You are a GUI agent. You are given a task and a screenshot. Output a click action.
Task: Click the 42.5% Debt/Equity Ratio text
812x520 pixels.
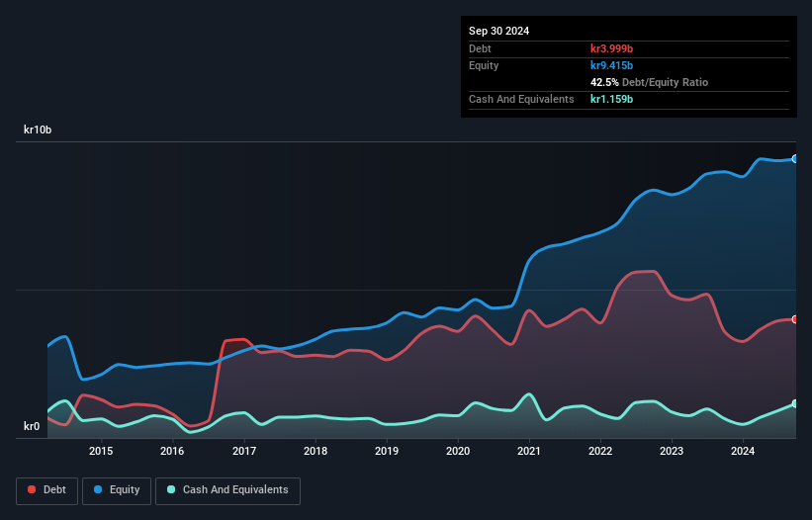[x=649, y=82]
